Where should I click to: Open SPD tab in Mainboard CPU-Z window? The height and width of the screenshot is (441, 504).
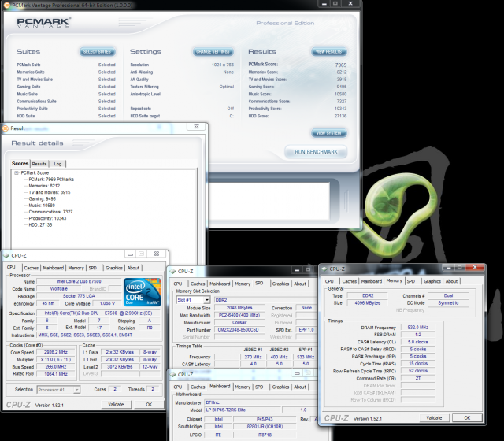click(x=259, y=387)
